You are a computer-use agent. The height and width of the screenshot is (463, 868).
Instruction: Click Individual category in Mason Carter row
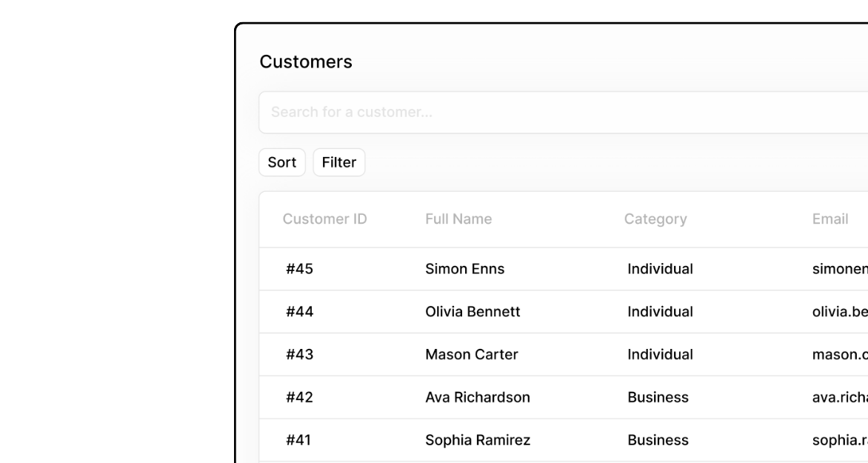click(x=661, y=354)
